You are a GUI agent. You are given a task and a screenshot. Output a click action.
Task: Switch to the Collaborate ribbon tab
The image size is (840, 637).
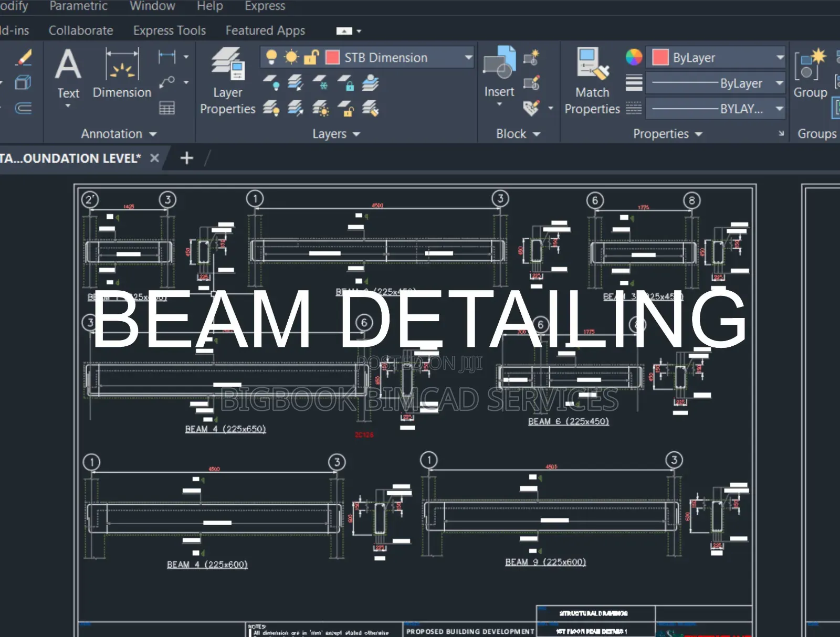[81, 30]
